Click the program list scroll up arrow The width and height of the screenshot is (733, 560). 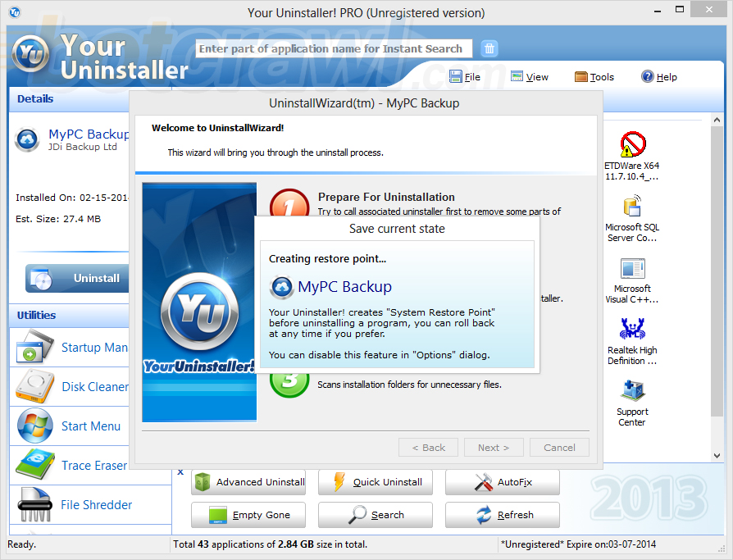(717, 121)
